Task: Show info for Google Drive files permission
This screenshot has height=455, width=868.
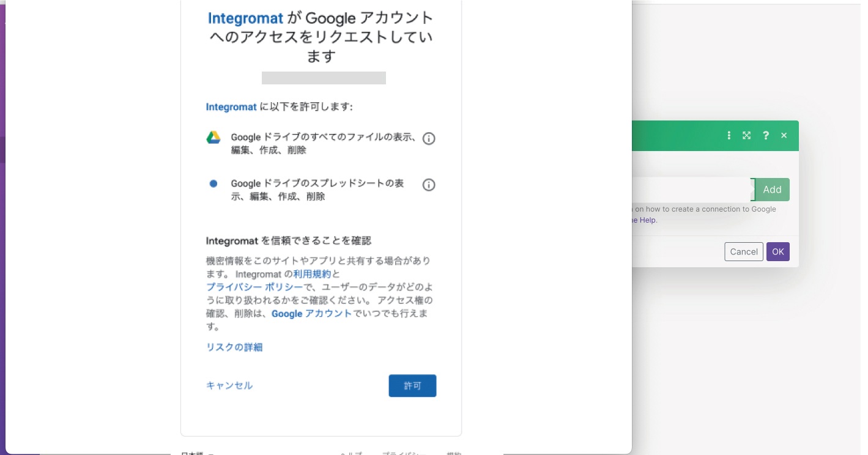Action: click(x=429, y=138)
